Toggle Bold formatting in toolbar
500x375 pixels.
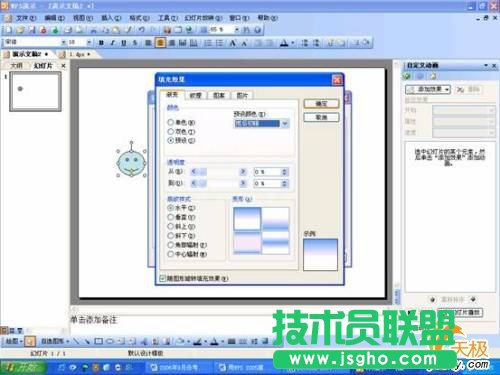pos(101,43)
